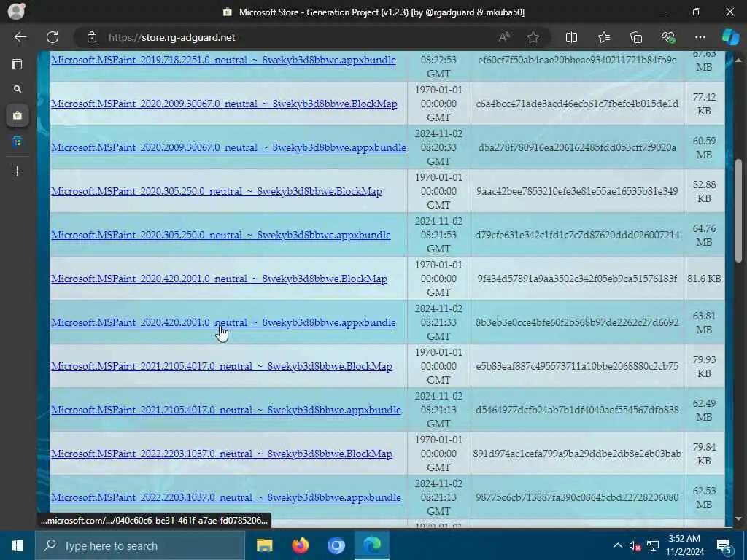Image resolution: width=747 pixels, height=560 pixels.
Task: Download MSPaint 2019.718.2251.0 appxbundle link
Action: coord(223,60)
